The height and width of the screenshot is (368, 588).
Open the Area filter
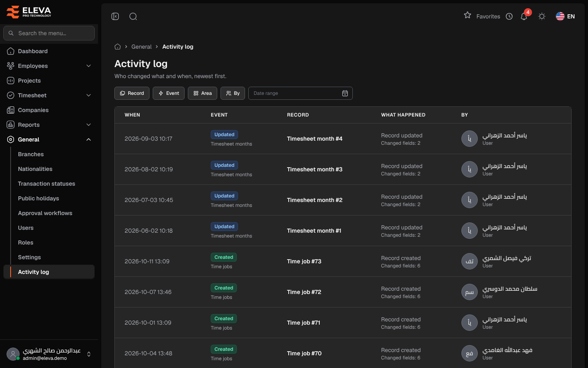pos(203,93)
